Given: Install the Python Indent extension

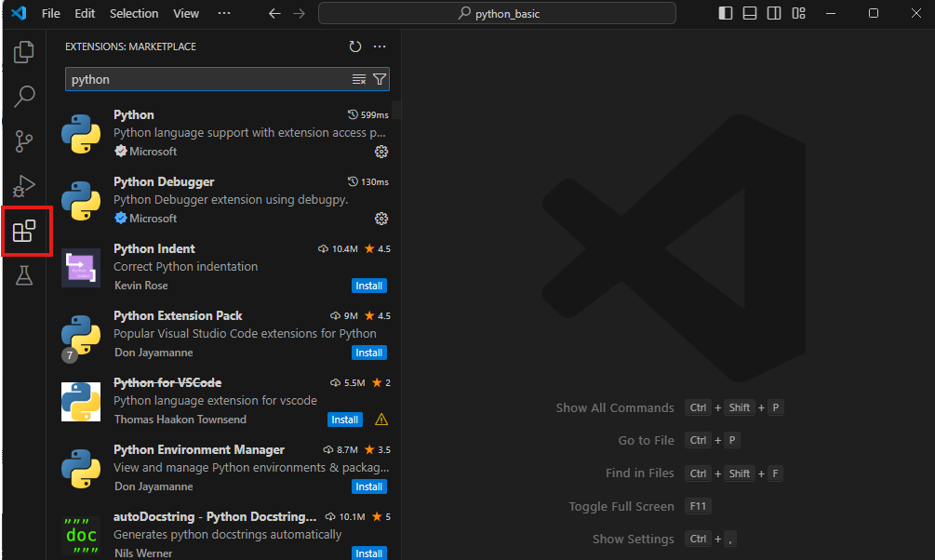Looking at the screenshot, I should 369,286.
